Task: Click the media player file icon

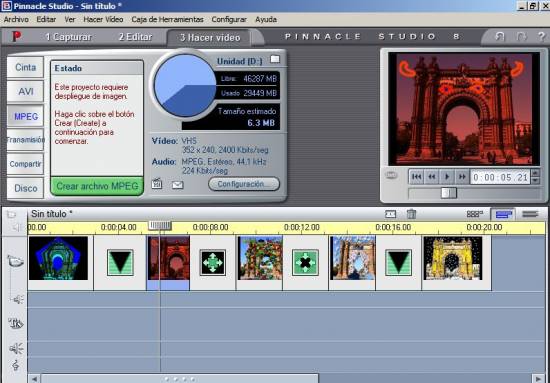Action: click(157, 184)
